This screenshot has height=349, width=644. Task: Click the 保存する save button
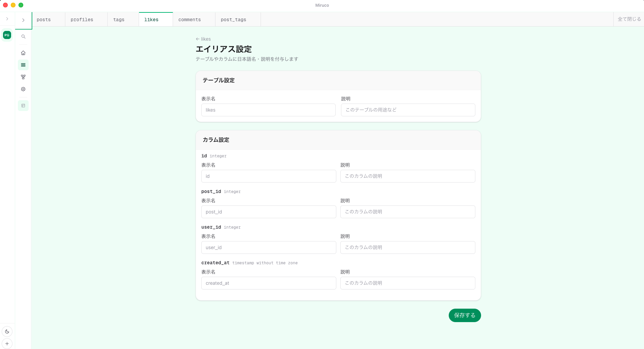[465, 315]
